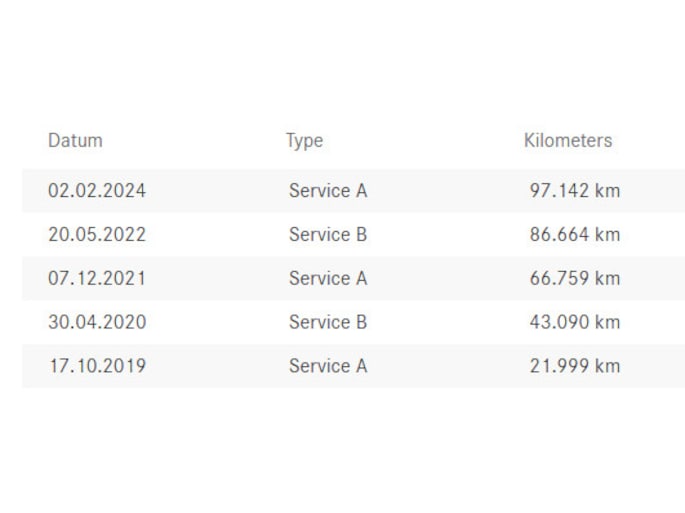
Task: Click Service A in the 17.10.2019 row
Action: 328,366
